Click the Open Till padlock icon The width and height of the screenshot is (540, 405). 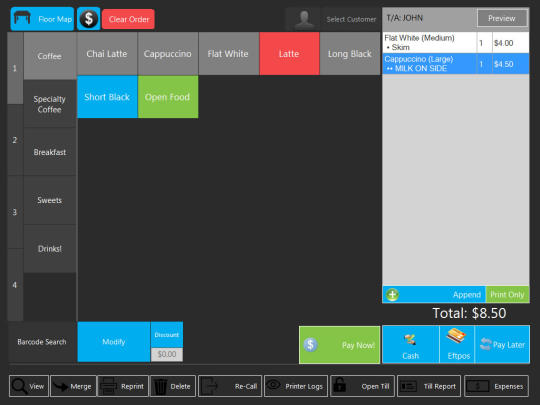click(x=339, y=385)
